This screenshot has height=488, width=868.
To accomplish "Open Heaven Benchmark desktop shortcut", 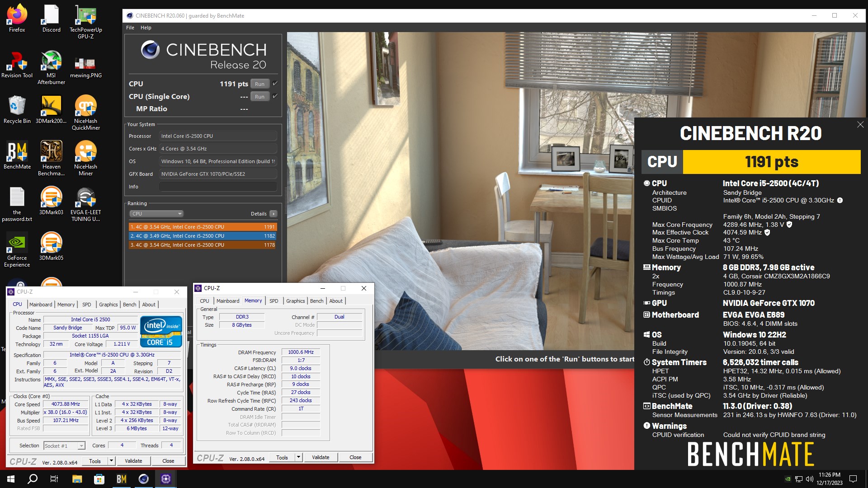I will 52,159.
